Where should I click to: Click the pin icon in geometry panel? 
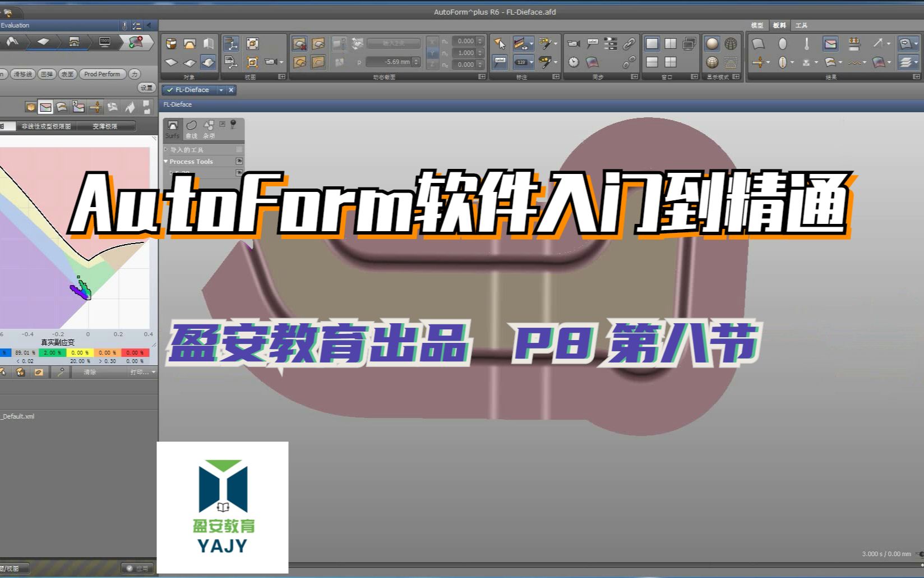tap(233, 124)
